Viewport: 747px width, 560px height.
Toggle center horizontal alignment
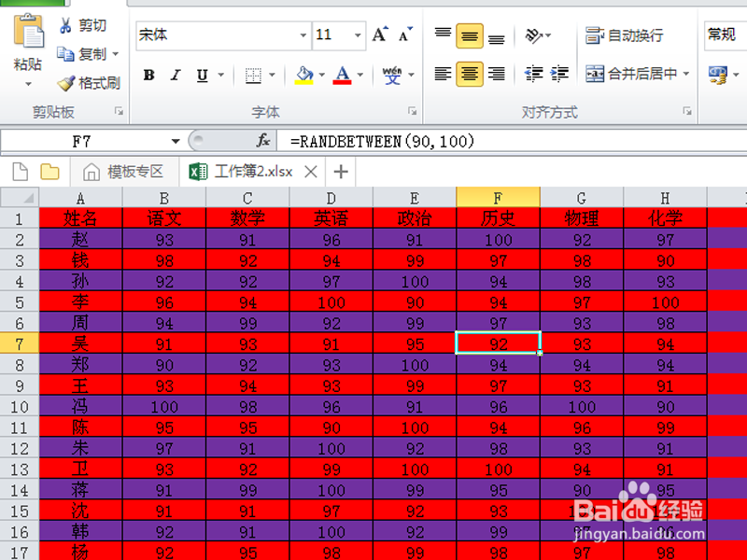470,74
